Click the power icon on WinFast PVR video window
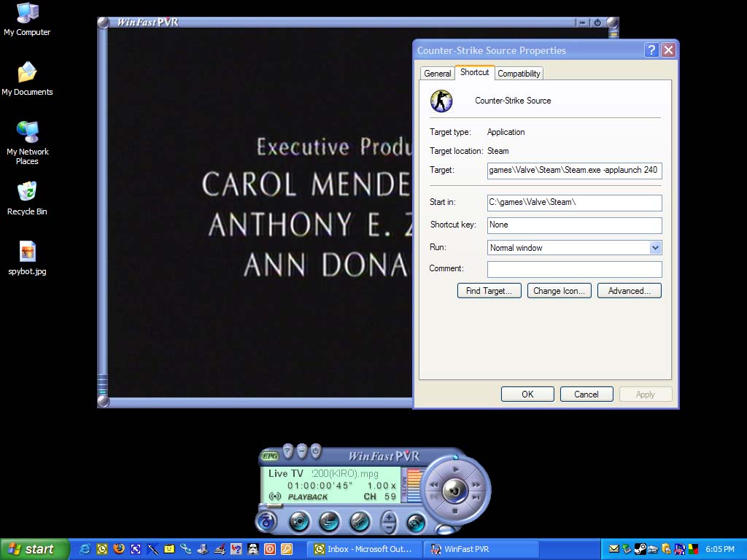This screenshot has width=747, height=560. coord(597,23)
